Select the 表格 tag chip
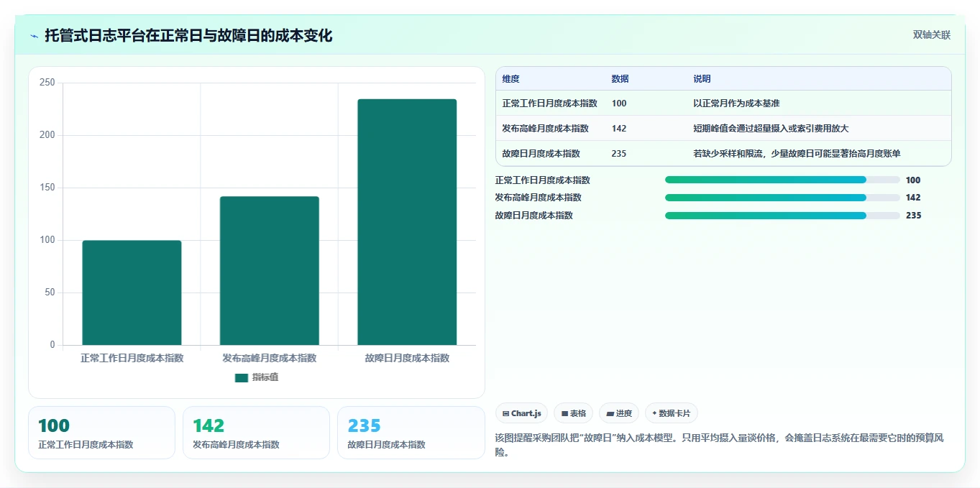980x488 pixels. pyautogui.click(x=573, y=413)
